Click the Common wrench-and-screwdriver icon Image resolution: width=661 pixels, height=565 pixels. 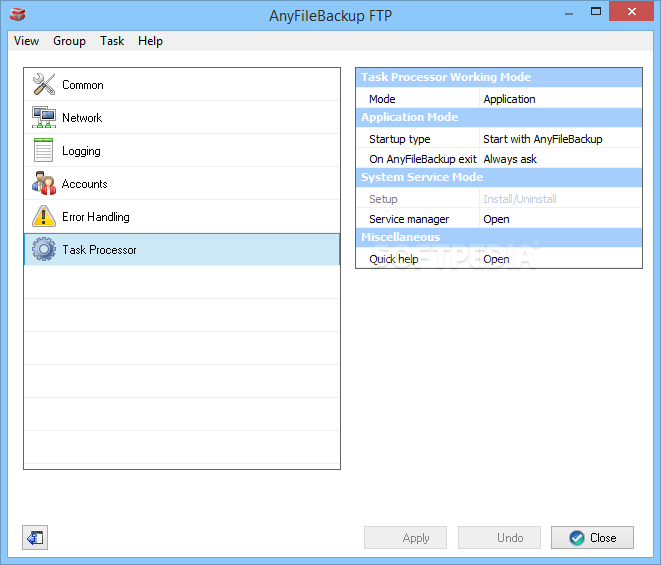coord(44,84)
